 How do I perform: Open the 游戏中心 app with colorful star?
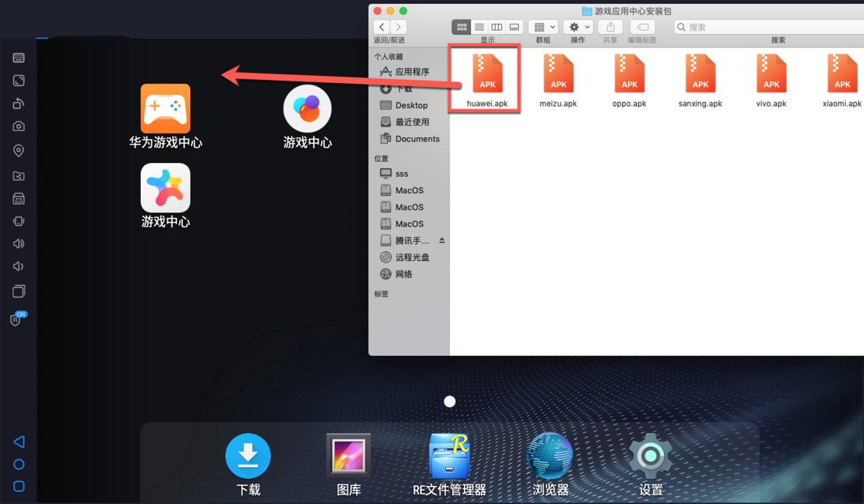tap(166, 196)
